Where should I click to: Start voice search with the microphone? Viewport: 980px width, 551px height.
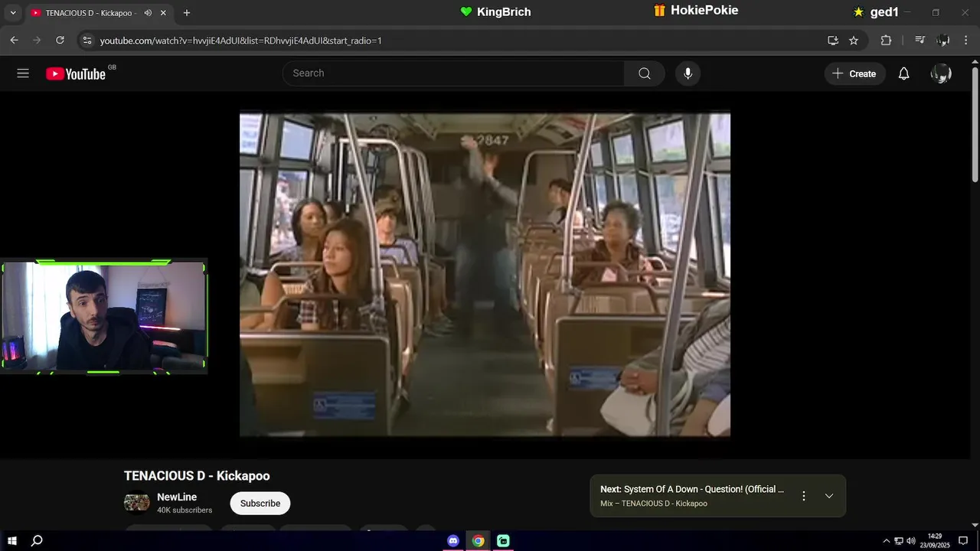688,73
